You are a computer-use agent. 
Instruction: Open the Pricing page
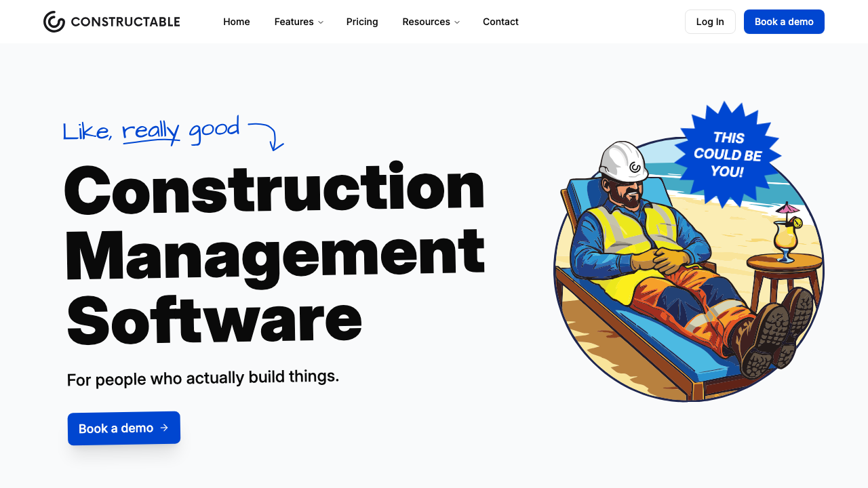(x=361, y=22)
